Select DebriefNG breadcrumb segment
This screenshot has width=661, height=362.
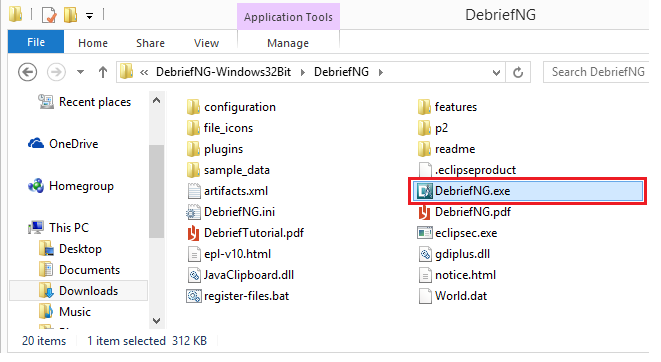pyautogui.click(x=341, y=72)
